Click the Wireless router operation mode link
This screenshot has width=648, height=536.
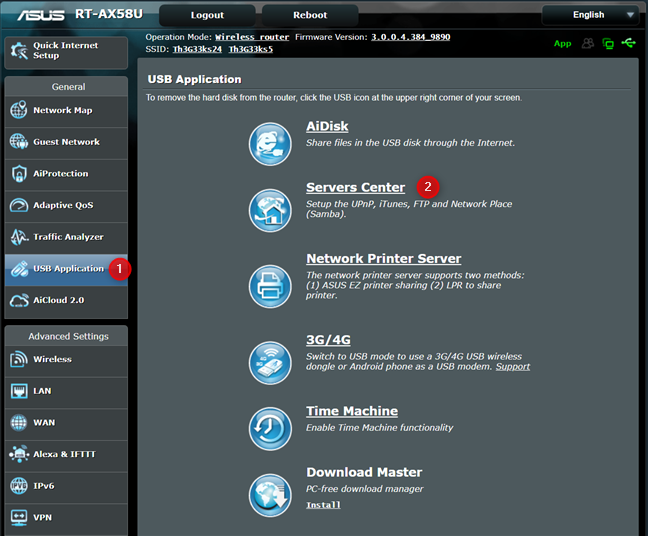tap(252, 37)
